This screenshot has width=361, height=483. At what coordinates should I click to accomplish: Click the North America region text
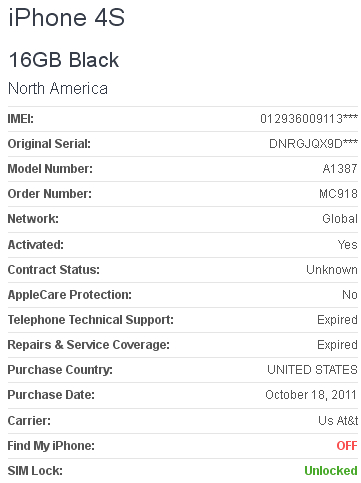coord(58,89)
